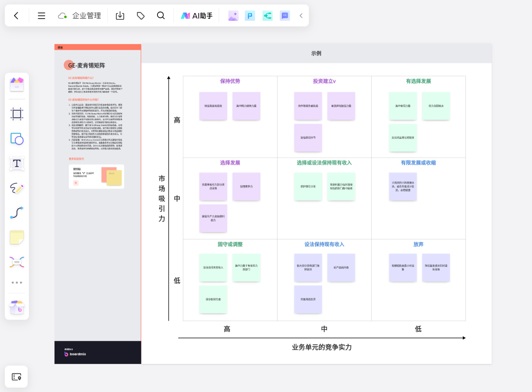Click the cloud sync status icon
The height and width of the screenshot is (392, 532).
(x=62, y=16)
